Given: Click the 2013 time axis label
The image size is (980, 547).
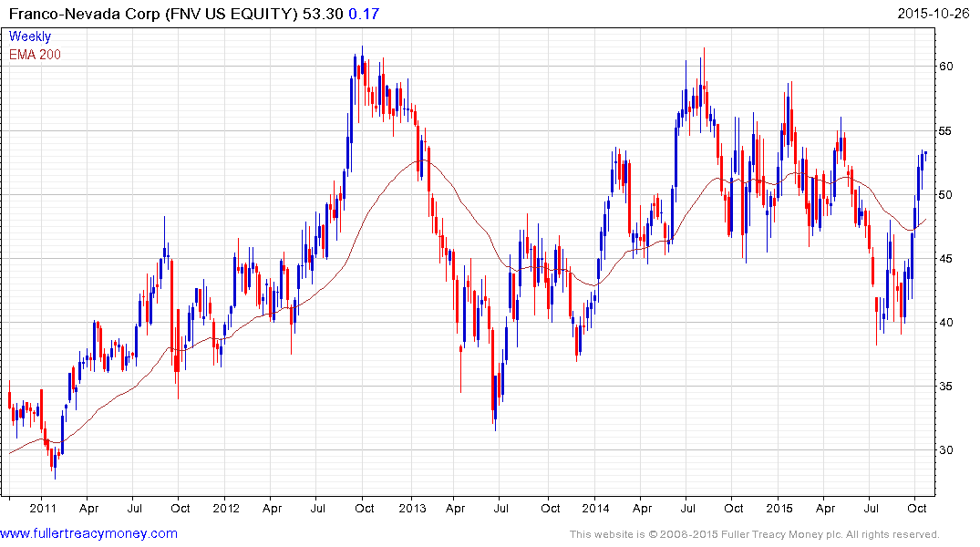Looking at the screenshot, I should pos(412,508).
